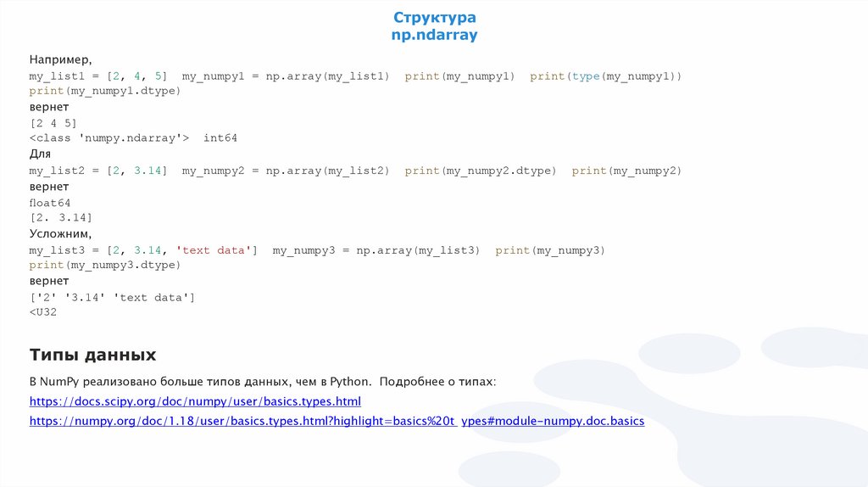Click output 'float64'
Screen dimensions: 868x487
click(x=50, y=203)
